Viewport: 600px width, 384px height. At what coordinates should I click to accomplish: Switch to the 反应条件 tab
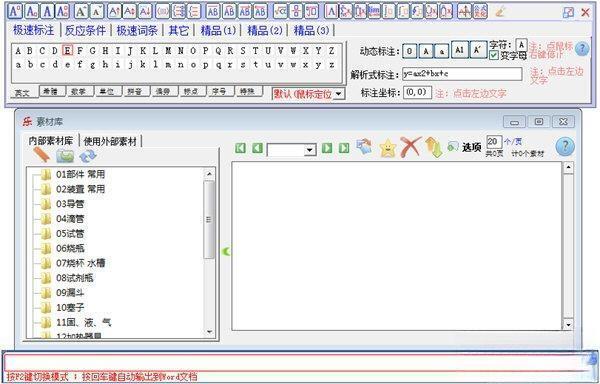pyautogui.click(x=85, y=30)
